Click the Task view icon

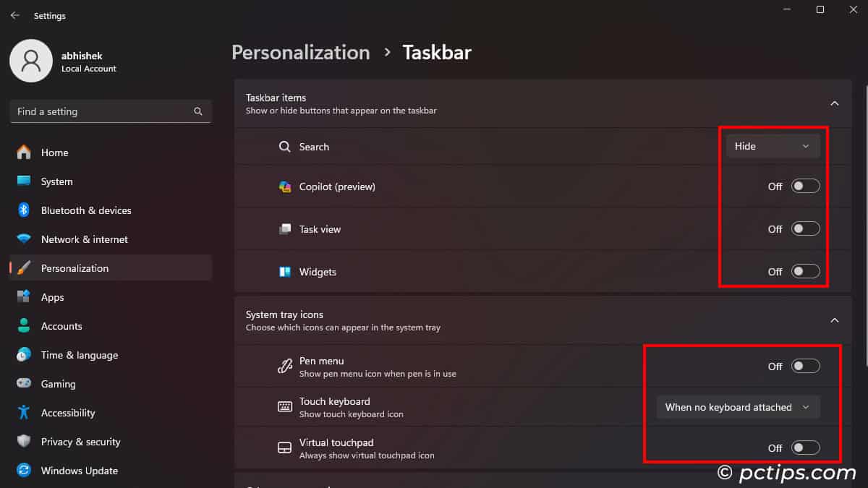pos(285,228)
